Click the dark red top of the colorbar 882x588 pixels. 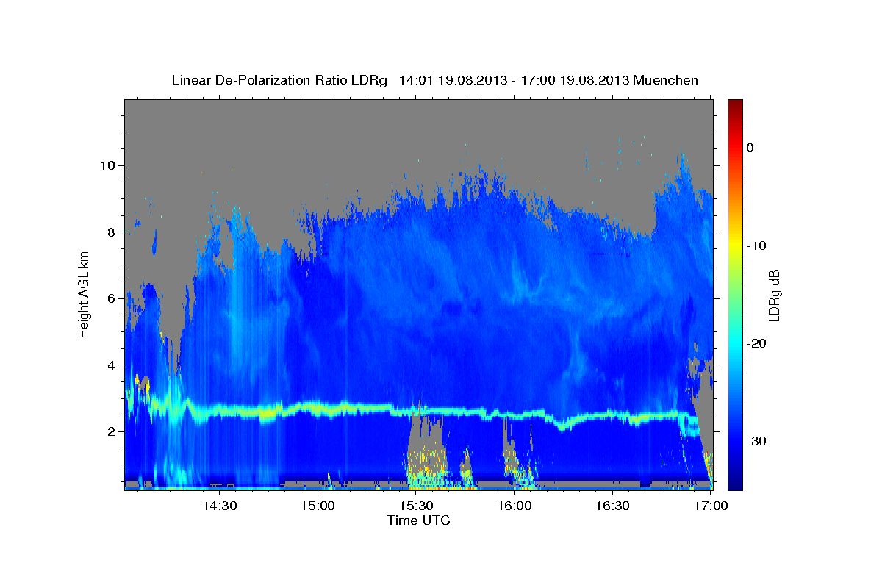click(735, 104)
